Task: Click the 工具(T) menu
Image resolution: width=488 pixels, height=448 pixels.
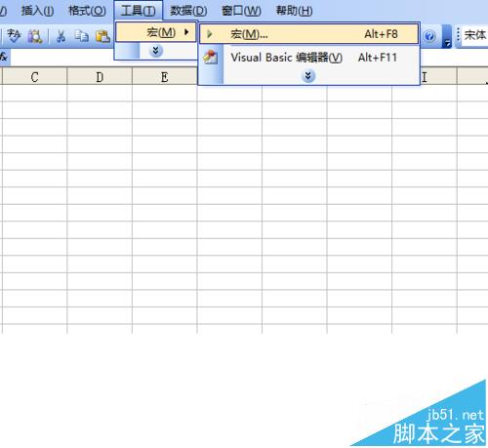Action: (139, 11)
